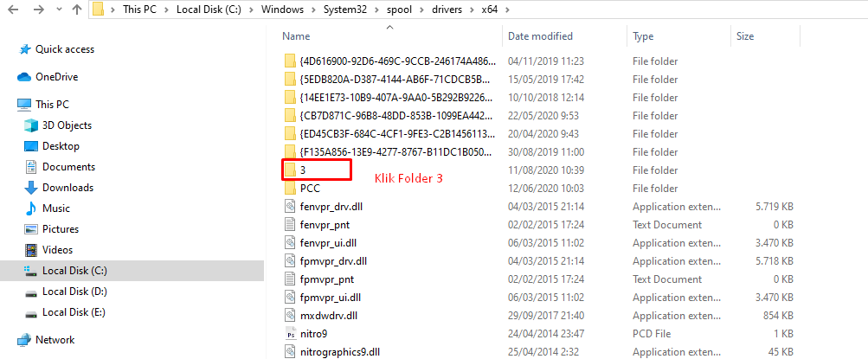Sort by Date modified column header

[540, 36]
